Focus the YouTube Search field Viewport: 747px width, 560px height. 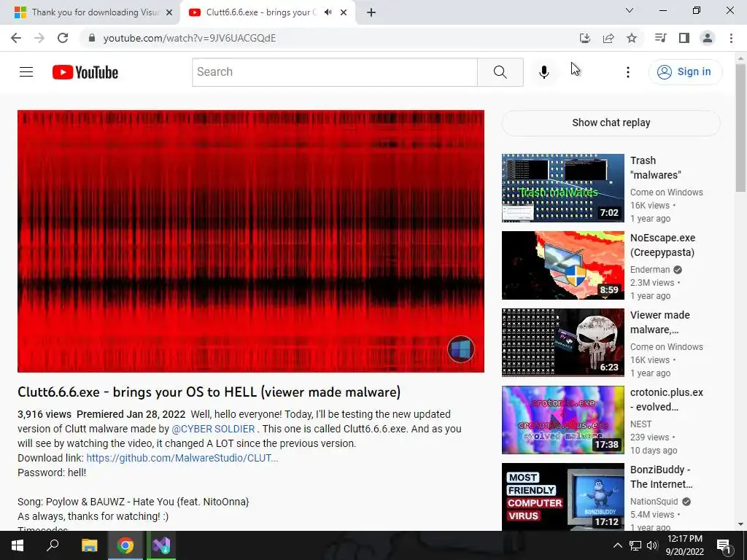pyautogui.click(x=334, y=72)
